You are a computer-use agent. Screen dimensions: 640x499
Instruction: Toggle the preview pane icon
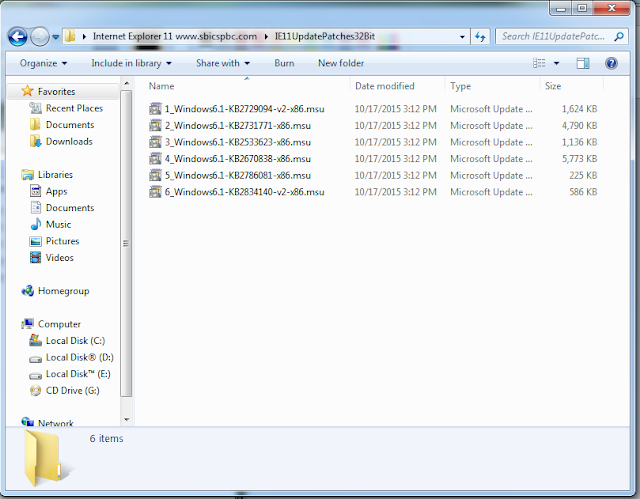pyautogui.click(x=583, y=63)
